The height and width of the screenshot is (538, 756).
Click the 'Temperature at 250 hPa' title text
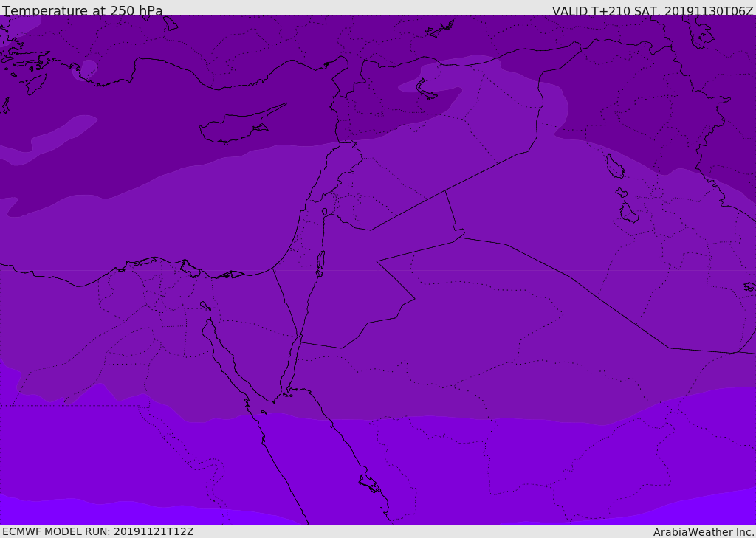pos(83,10)
